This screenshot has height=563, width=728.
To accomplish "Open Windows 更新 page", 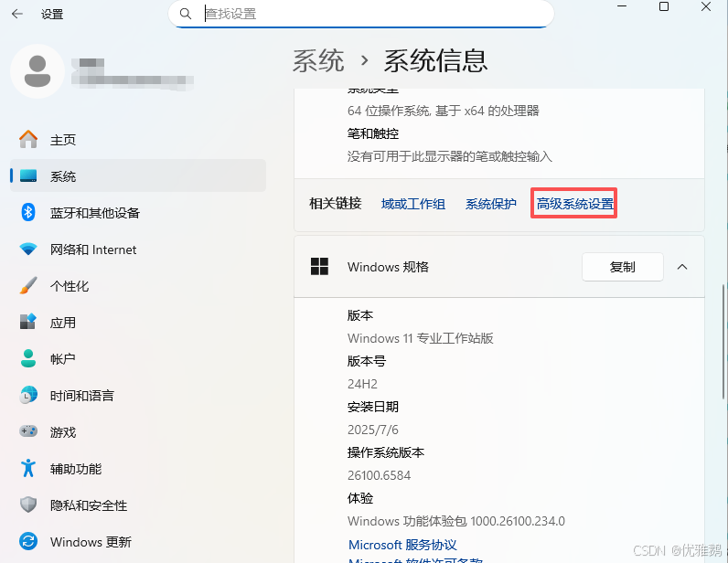I will tap(138, 542).
